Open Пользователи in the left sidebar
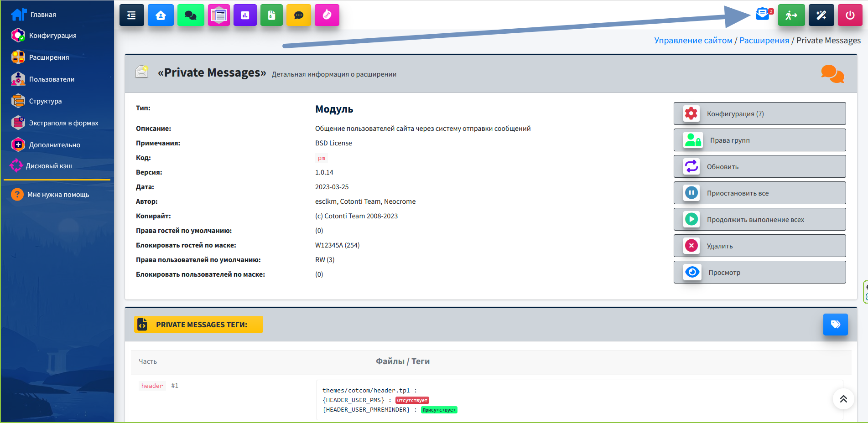 [x=52, y=79]
